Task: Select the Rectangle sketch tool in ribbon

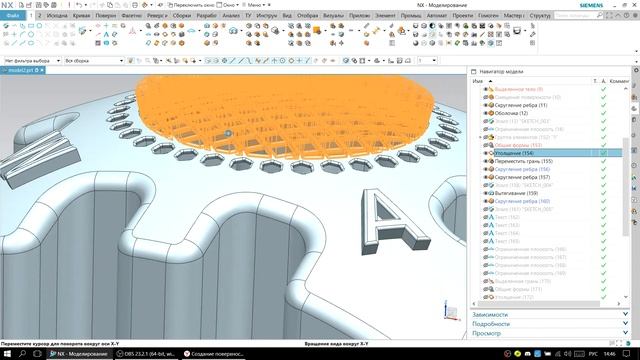Action: click(31, 26)
